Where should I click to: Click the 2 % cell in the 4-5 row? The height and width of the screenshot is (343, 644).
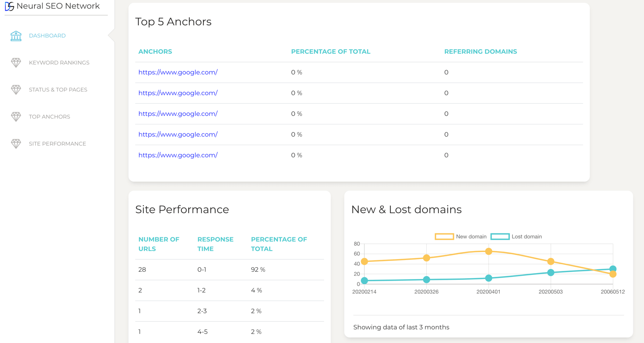(256, 332)
